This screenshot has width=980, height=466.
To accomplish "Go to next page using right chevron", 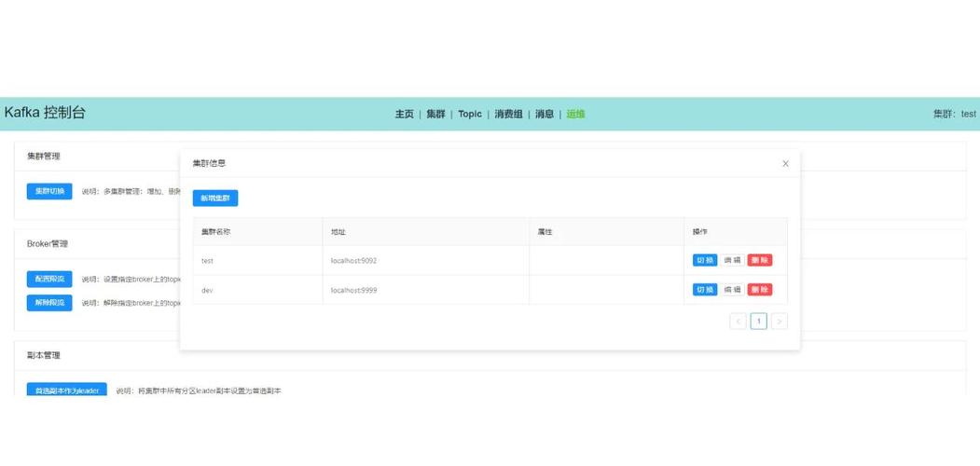I will tap(780, 322).
